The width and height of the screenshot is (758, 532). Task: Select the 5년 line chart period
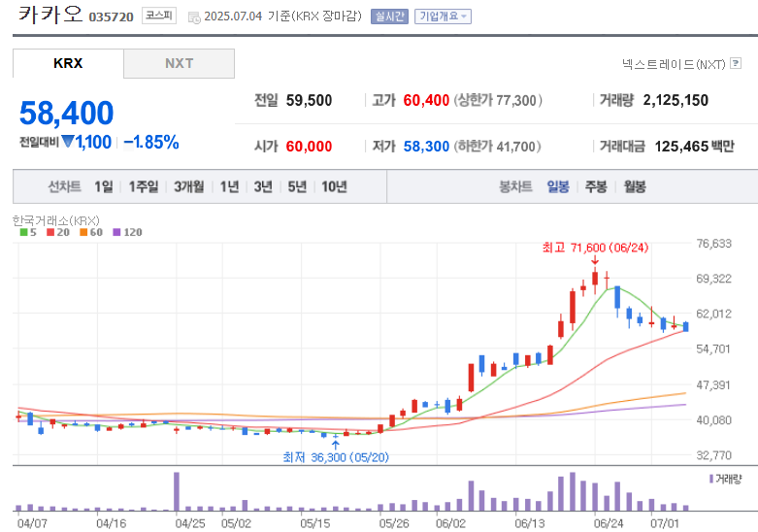click(297, 186)
